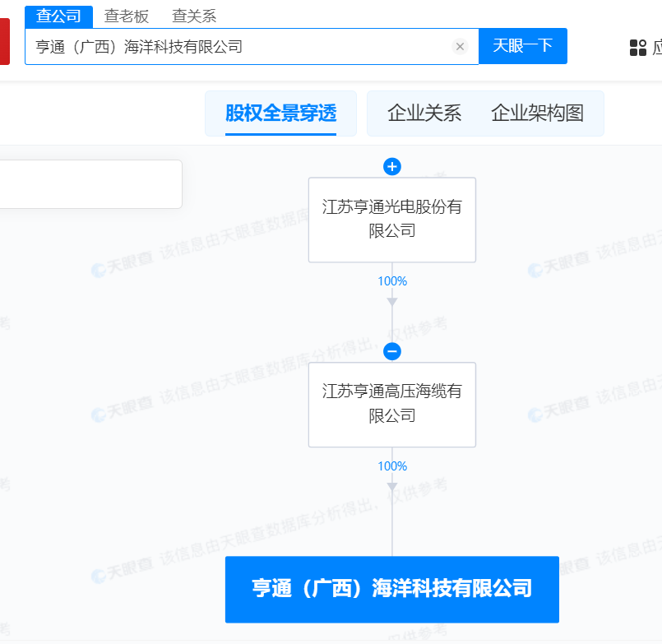Click the blank white panel on the left

tap(90, 184)
